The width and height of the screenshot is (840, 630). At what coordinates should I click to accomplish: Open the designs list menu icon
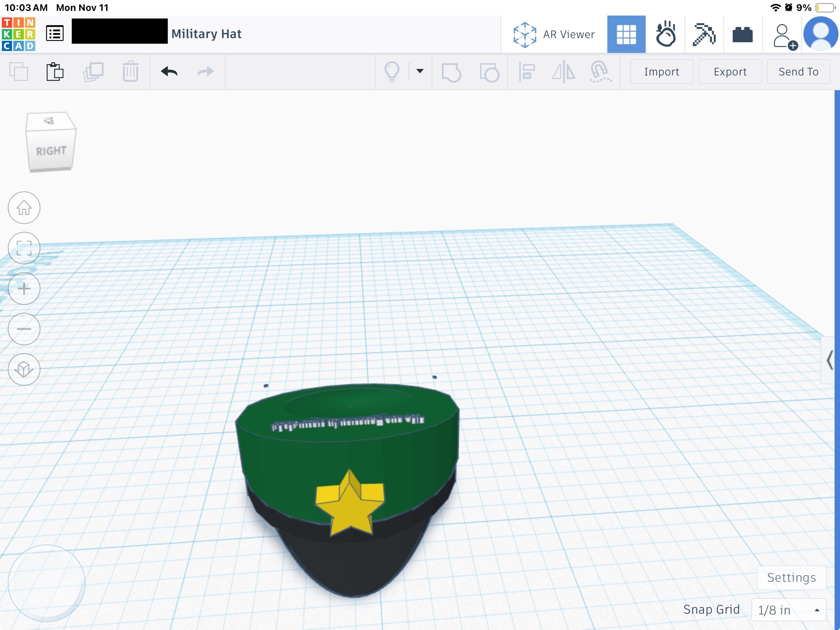pos(55,34)
